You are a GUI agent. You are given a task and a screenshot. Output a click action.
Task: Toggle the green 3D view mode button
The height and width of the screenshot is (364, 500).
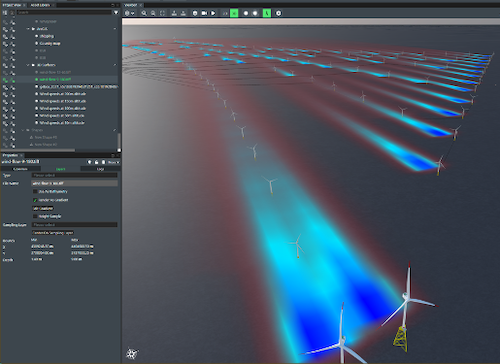[234, 13]
